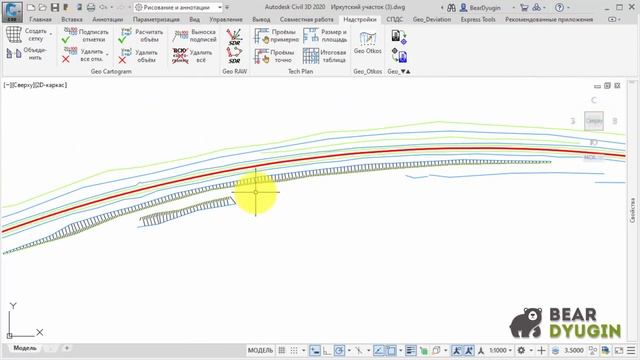Screen dimensions: 640x360
Task: Print the drawing using the plotter icon
Action: click(x=91, y=7)
